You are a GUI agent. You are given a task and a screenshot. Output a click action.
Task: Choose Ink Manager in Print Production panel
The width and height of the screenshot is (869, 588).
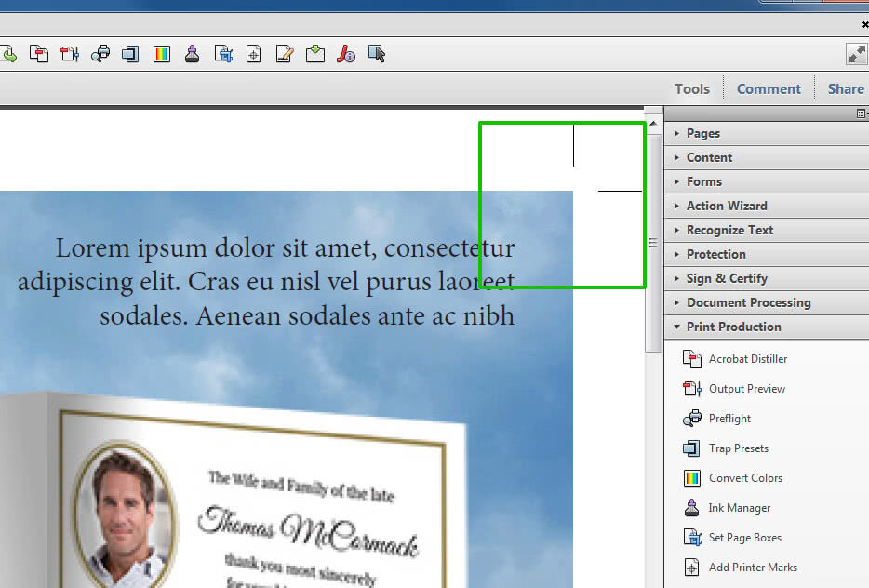[727, 508]
